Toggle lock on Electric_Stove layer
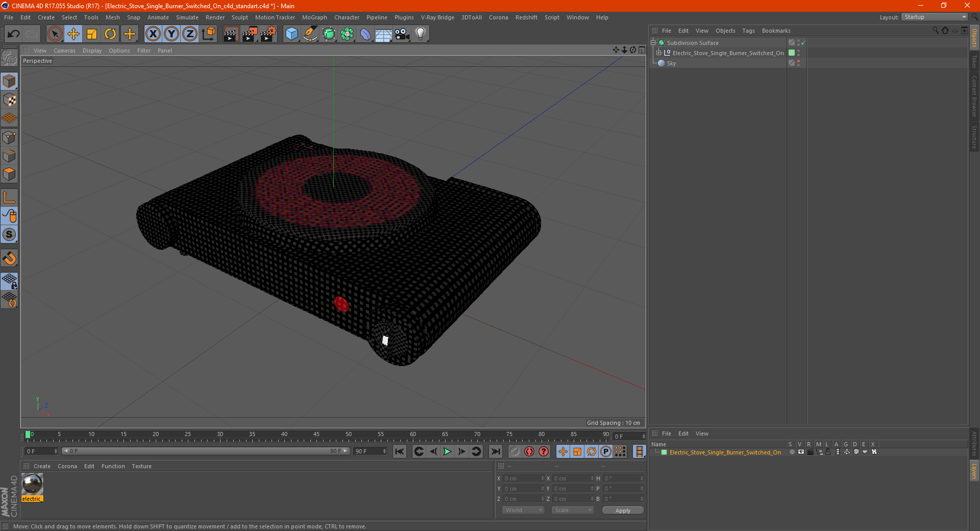Screen dimensions: 980x531 tap(828, 452)
